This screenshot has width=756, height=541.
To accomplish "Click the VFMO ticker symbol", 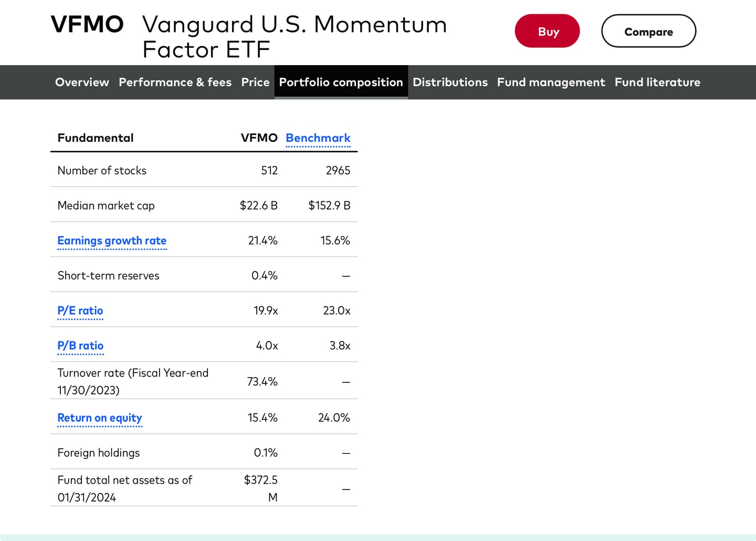I will (x=87, y=24).
